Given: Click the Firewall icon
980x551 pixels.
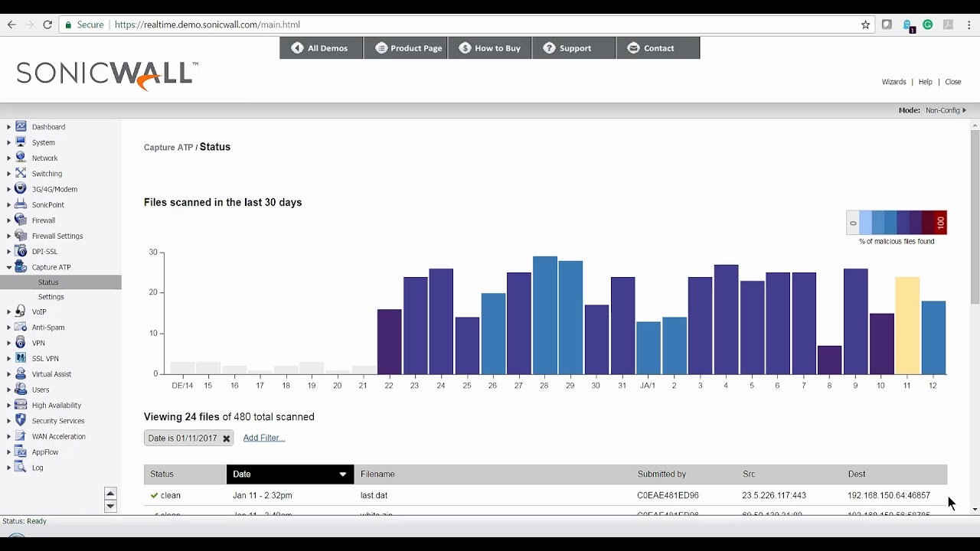Looking at the screenshot, I should [21, 220].
